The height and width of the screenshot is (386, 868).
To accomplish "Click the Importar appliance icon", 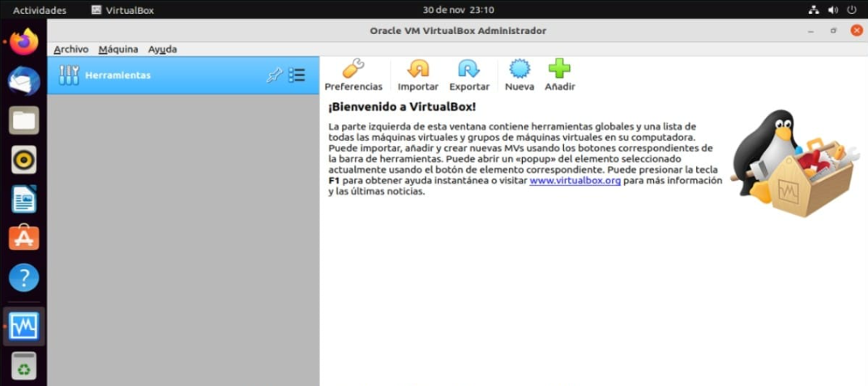I will (418, 75).
